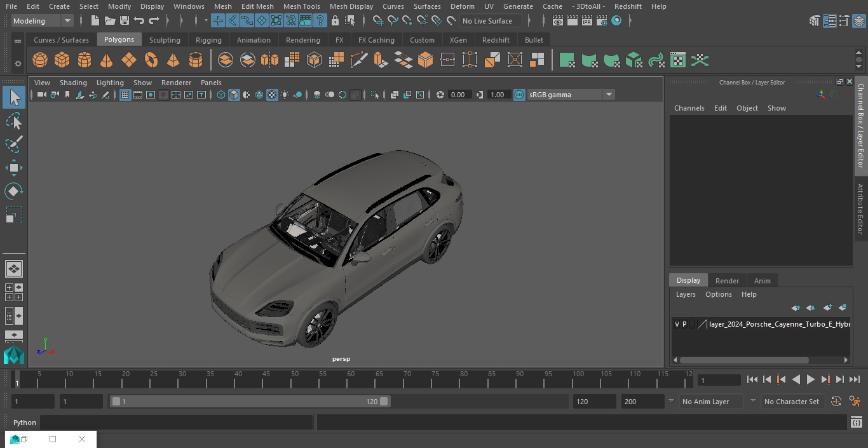Pick the Paint selection tool
Viewport: 868px width, 448px height.
13,144
